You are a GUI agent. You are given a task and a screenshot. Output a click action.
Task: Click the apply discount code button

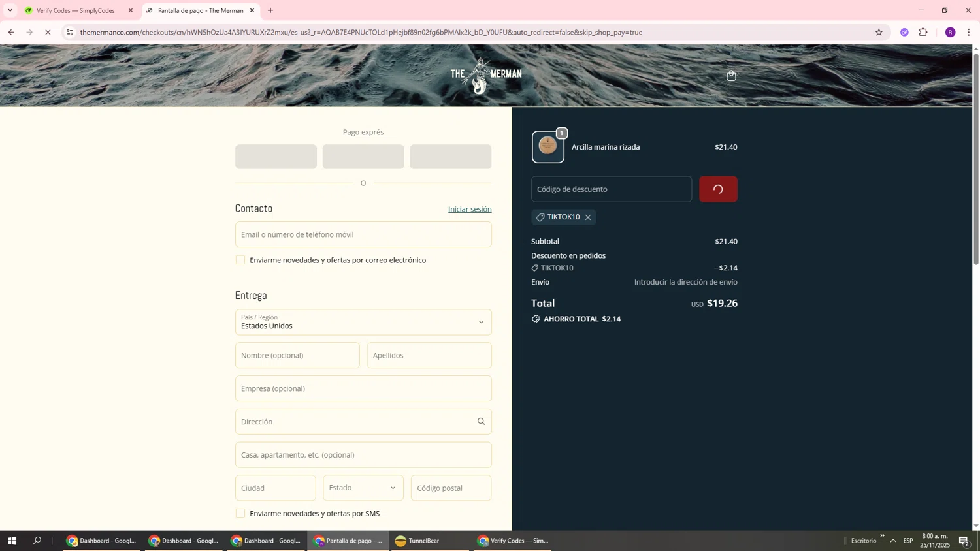(718, 189)
